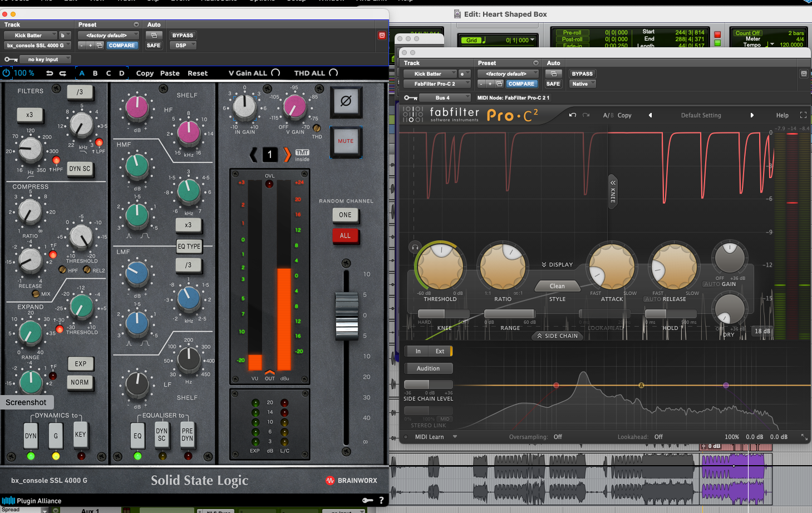Image resolution: width=812 pixels, height=513 pixels.
Task: Toggle the audition headphone icon by Threshold
Action: point(415,248)
